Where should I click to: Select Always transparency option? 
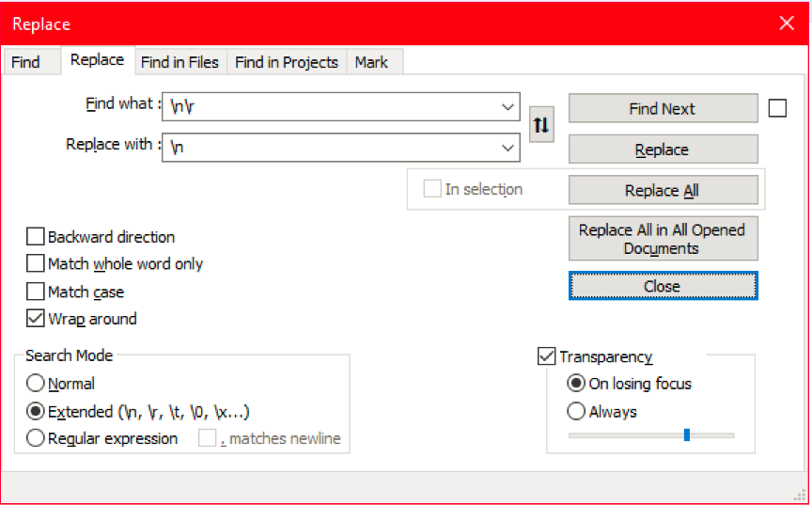[x=576, y=411]
